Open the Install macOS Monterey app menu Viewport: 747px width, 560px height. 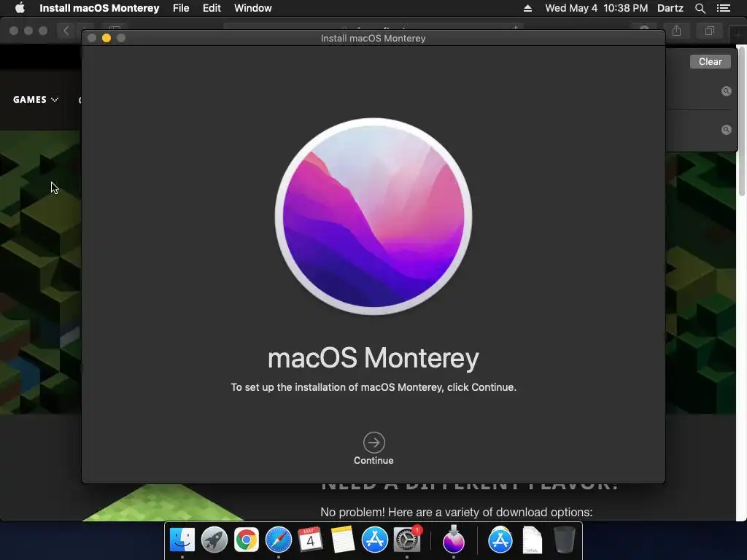(99, 8)
